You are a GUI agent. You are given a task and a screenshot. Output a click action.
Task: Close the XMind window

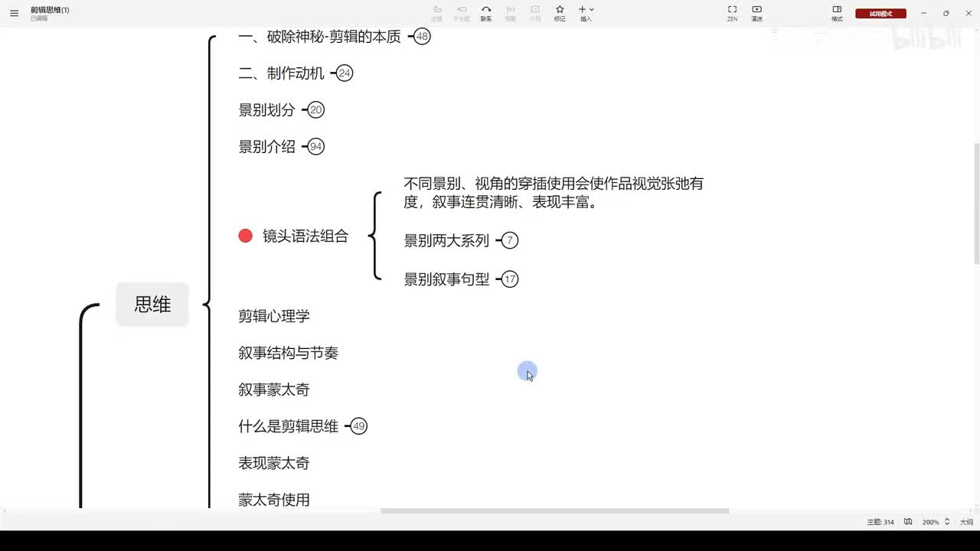pos(967,13)
